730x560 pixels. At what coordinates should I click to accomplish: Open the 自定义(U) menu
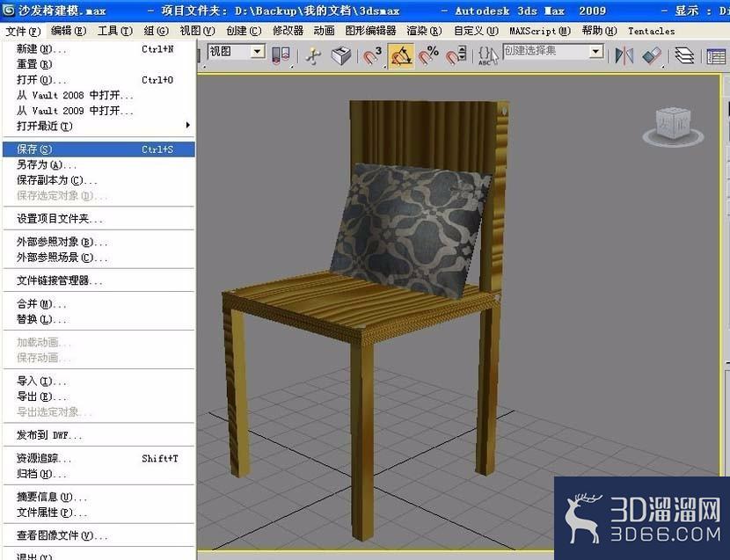pos(476,31)
